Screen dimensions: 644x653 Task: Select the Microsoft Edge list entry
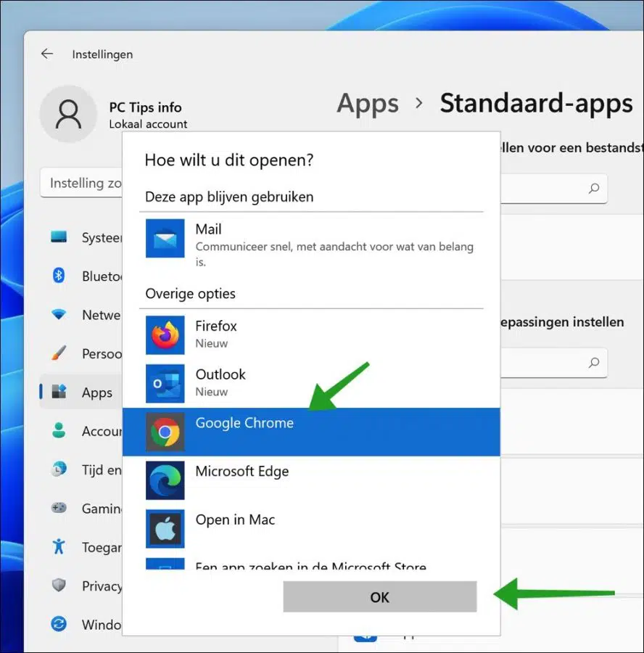tap(311, 480)
